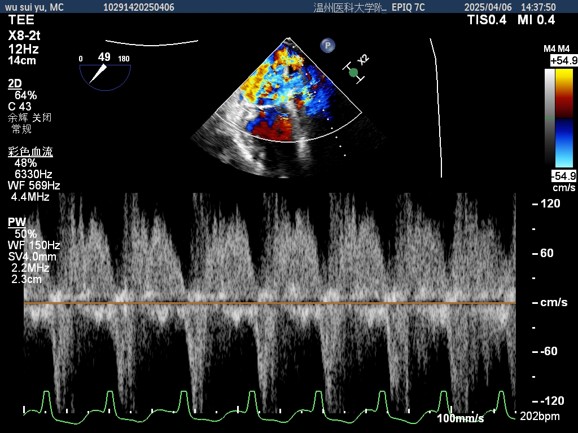578x433 pixels.
Task: Select the orange Doppler baseline
Action: (x=270, y=303)
